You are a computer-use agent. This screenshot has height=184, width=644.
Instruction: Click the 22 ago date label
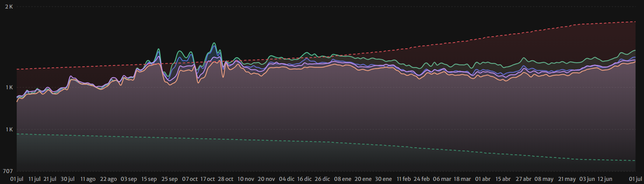(108, 179)
